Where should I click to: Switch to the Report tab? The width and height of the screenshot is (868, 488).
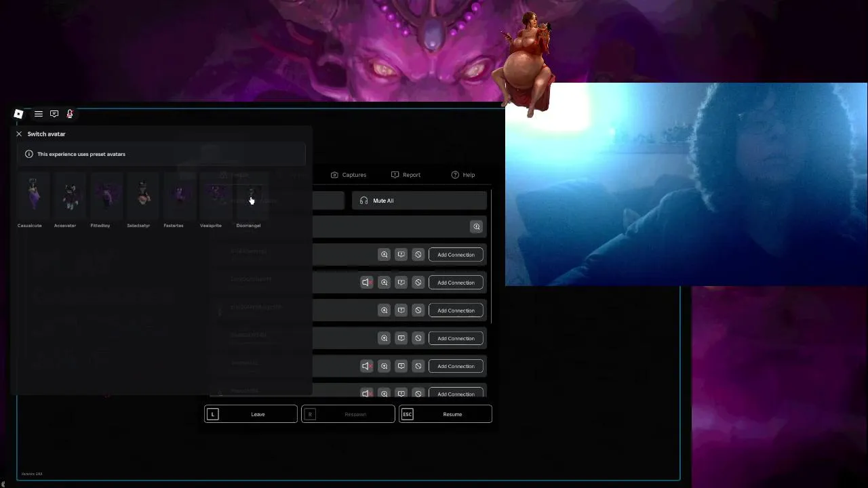coord(406,175)
